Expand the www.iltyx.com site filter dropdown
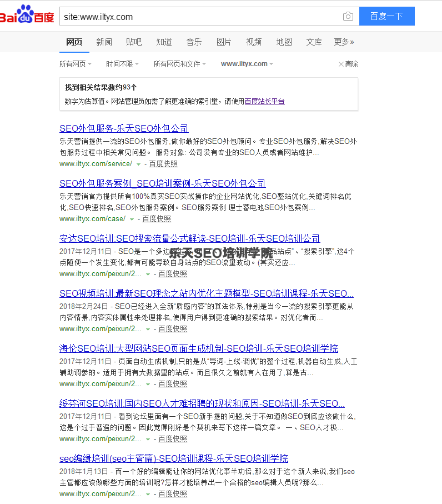 pyautogui.click(x=247, y=64)
